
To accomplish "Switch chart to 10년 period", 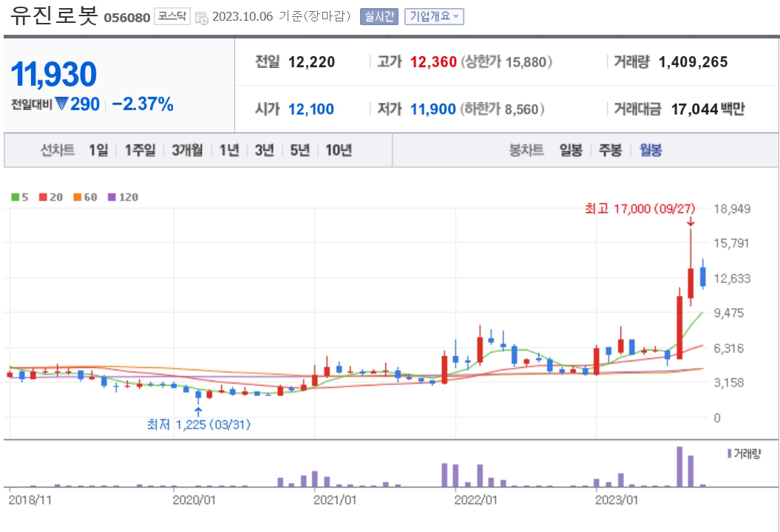I will pos(339,150).
